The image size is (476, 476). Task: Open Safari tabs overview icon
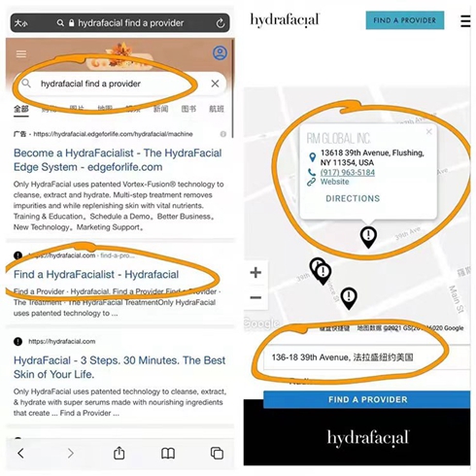pyautogui.click(x=217, y=453)
